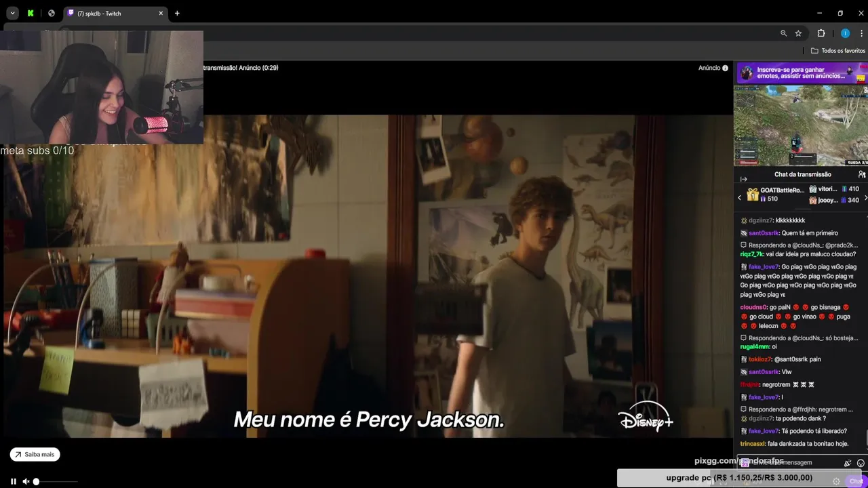The image size is (868, 488).
Task: Open the chat community users icon
Action: tap(862, 174)
